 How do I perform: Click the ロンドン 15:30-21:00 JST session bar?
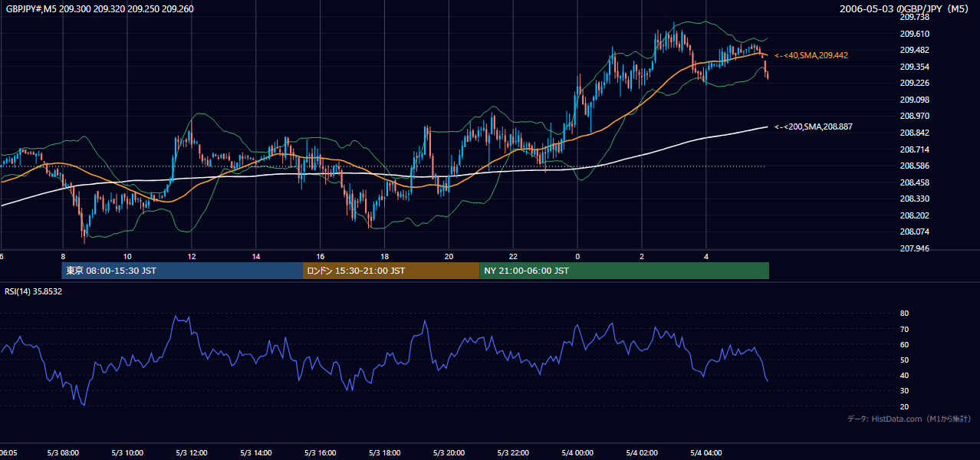point(391,271)
